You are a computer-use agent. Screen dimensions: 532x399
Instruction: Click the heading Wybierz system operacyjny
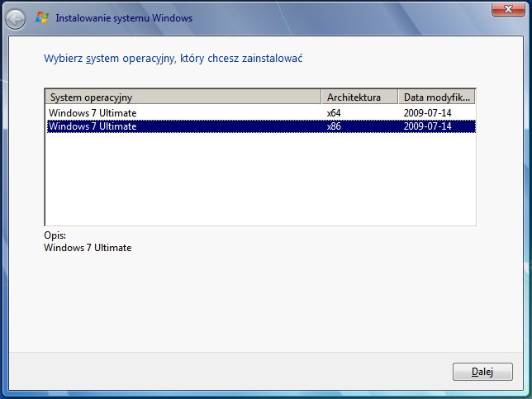click(x=173, y=59)
